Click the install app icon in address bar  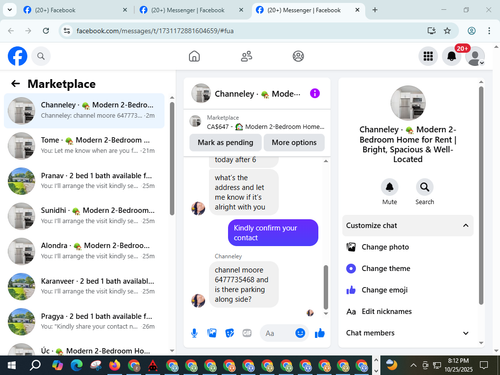[x=431, y=31]
